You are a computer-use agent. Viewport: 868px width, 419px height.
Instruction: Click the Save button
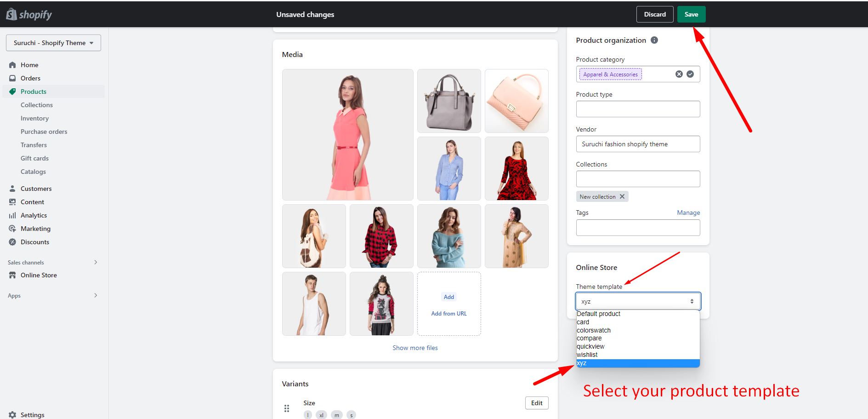click(691, 14)
